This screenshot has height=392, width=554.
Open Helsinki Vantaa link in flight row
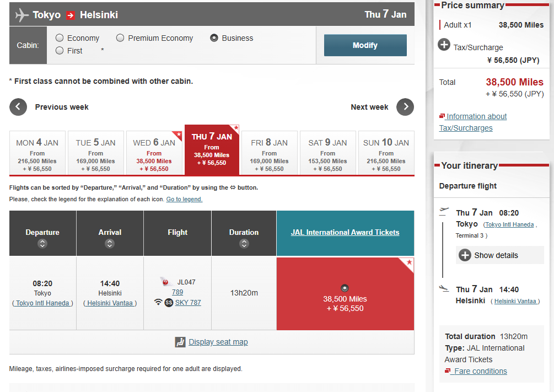click(x=110, y=303)
